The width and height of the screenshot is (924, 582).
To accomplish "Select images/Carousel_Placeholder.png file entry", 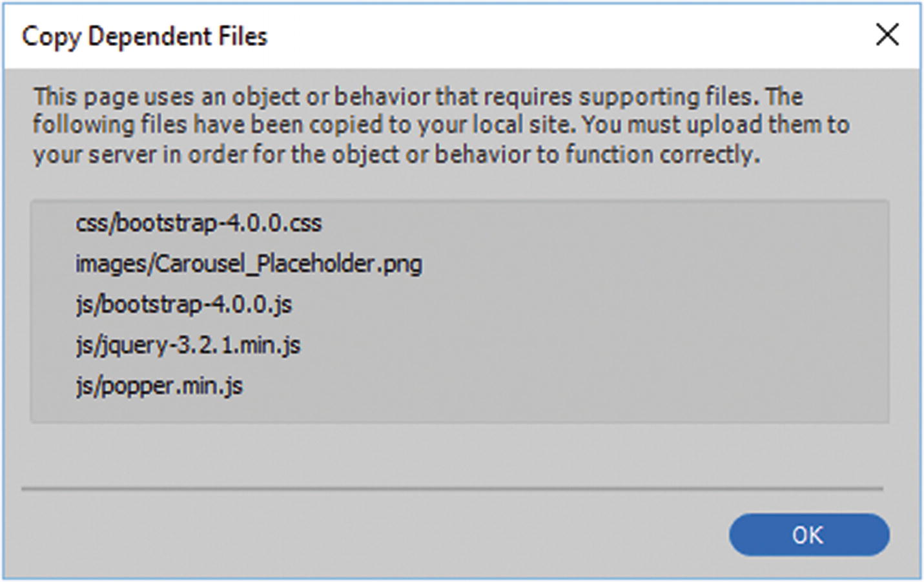I will click(249, 264).
